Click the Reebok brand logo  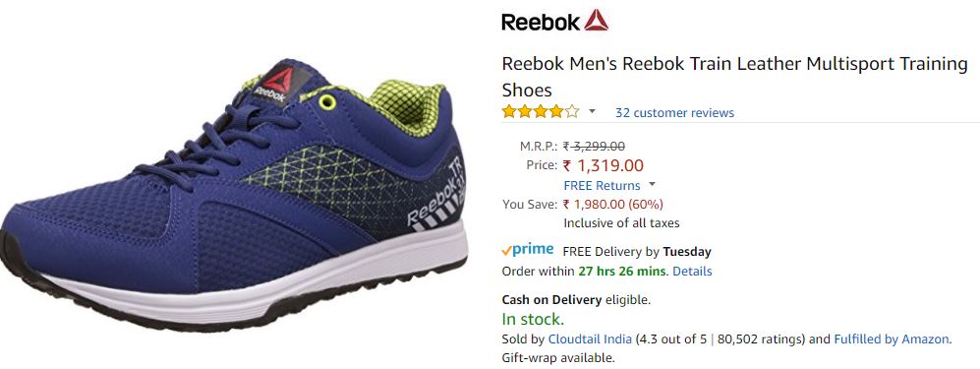[554, 21]
